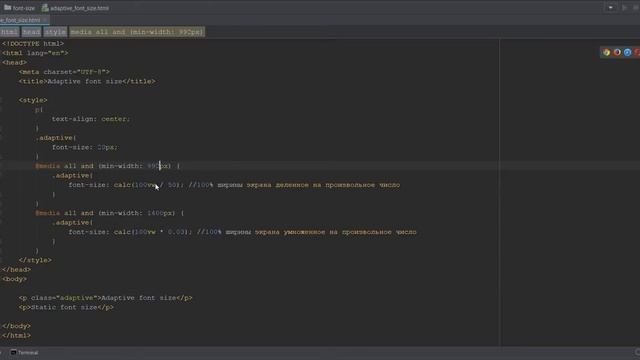The height and width of the screenshot is (360, 640).
Task: Select the media all and min-width breadcrumb
Action: pyautogui.click(x=137, y=32)
